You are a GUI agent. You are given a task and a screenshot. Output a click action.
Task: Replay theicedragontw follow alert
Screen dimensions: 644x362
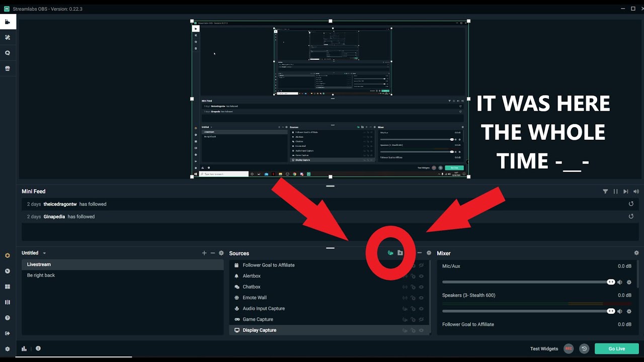tap(631, 204)
